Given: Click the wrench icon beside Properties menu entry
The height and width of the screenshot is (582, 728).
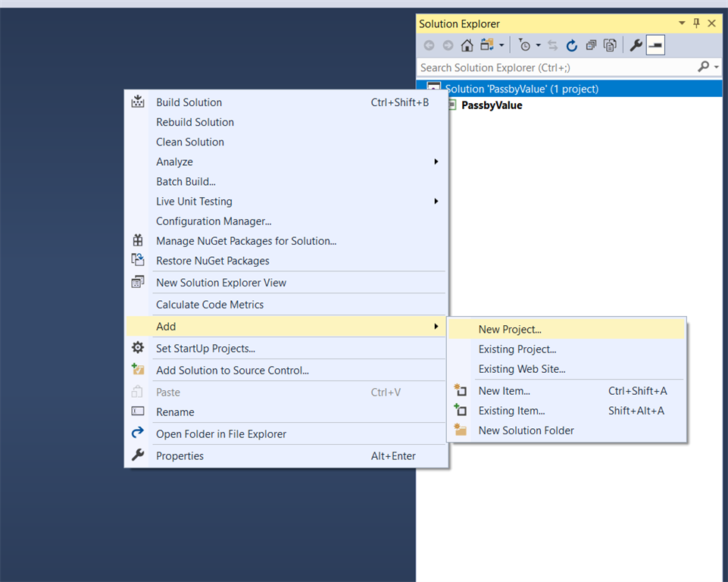Looking at the screenshot, I should tap(138, 455).
